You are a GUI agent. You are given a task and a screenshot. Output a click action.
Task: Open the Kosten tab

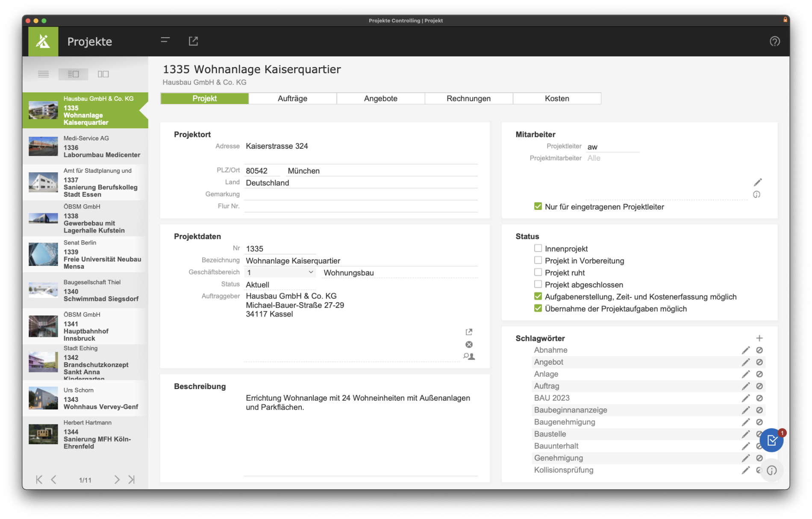556,98
